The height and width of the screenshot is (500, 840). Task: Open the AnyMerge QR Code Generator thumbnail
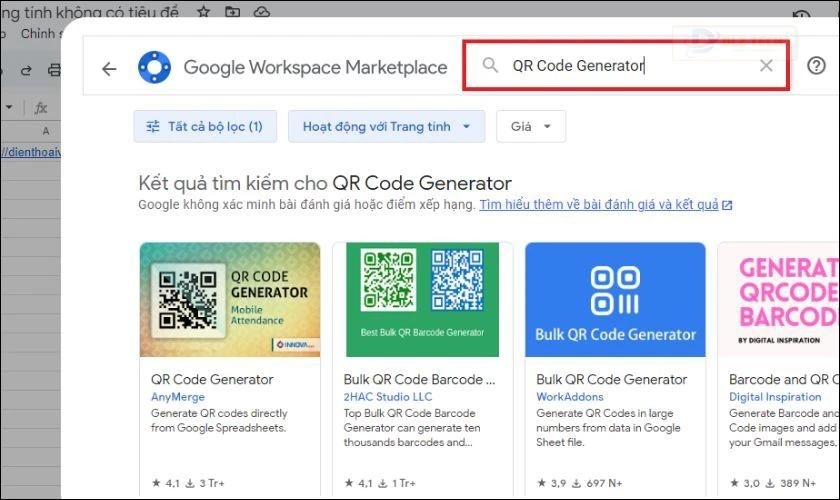230,300
